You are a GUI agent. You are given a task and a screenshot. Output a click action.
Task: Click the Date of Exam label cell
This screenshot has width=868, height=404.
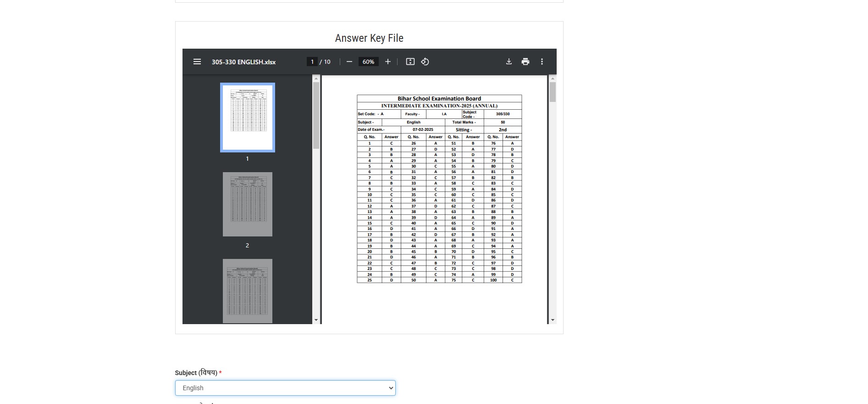pyautogui.click(x=379, y=129)
